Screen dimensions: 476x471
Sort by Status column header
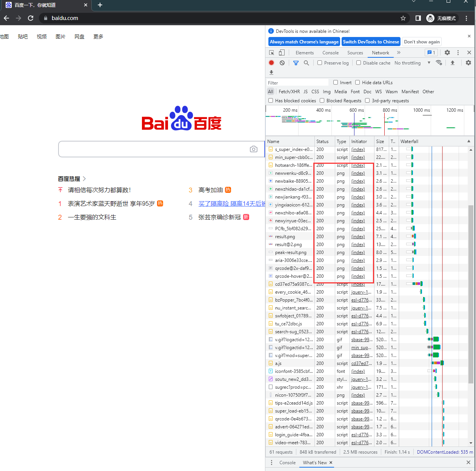click(x=325, y=142)
